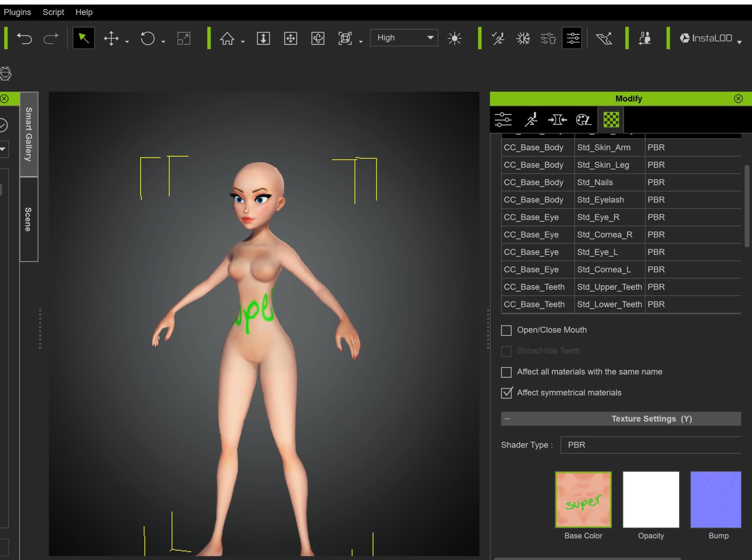Image resolution: width=752 pixels, height=560 pixels.
Task: Close the Modify panel
Action: click(738, 98)
